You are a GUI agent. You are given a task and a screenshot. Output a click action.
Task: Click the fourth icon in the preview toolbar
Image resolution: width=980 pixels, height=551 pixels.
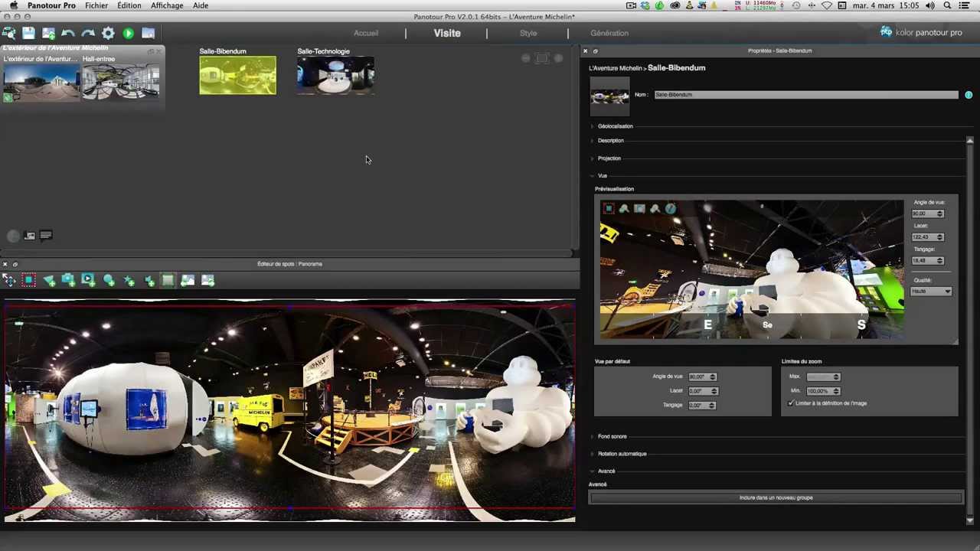click(x=655, y=208)
